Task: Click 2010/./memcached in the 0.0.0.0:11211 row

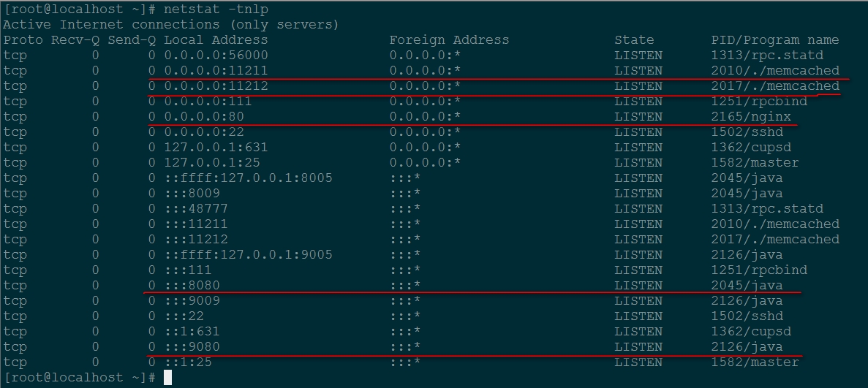Action: (x=775, y=71)
